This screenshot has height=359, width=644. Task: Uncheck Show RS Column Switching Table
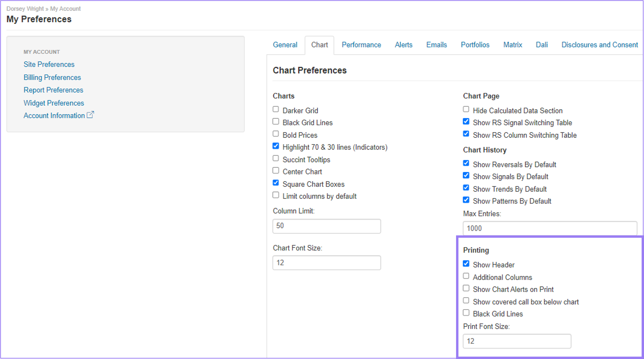(466, 134)
